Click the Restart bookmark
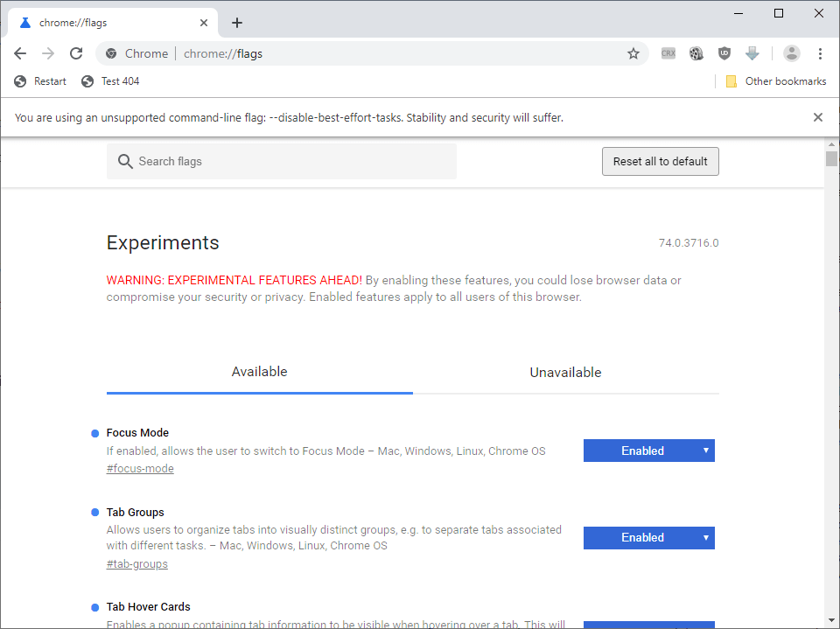Viewport: 840px width, 629px height. tap(40, 81)
